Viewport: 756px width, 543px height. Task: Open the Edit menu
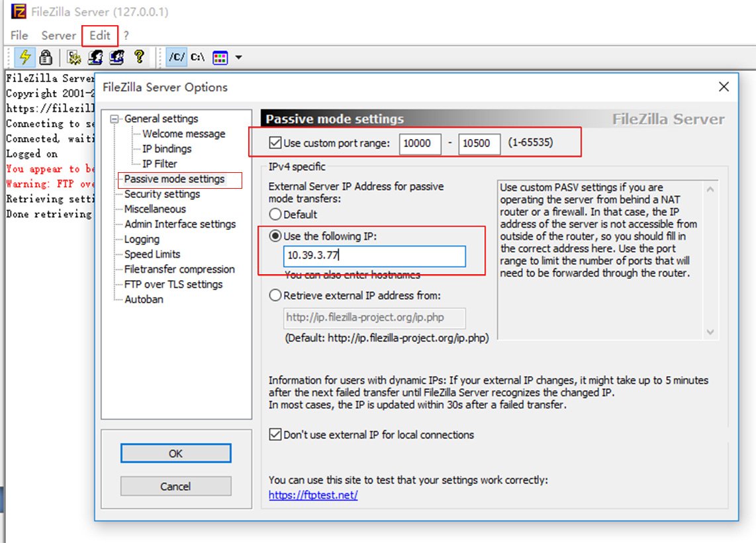click(100, 35)
